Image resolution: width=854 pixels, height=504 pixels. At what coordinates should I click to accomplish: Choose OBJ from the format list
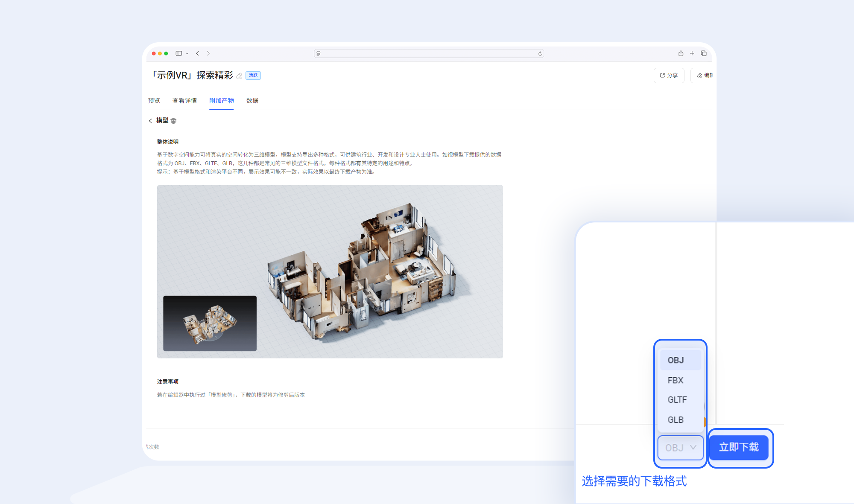tap(680, 360)
